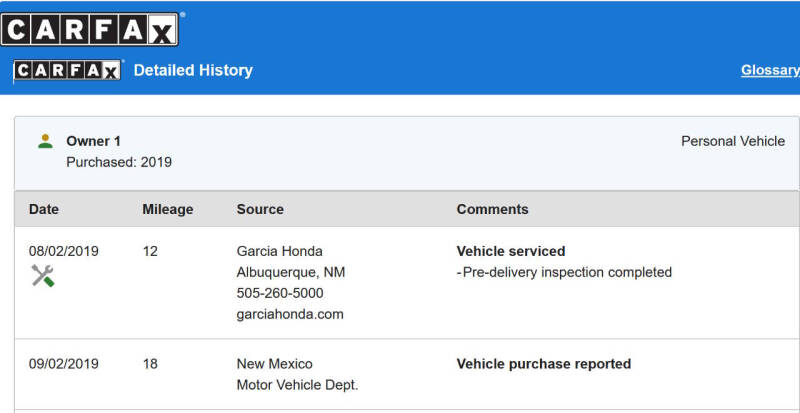This screenshot has width=800, height=413.
Task: Click the Owner 1 person icon
Action: pyautogui.click(x=45, y=141)
